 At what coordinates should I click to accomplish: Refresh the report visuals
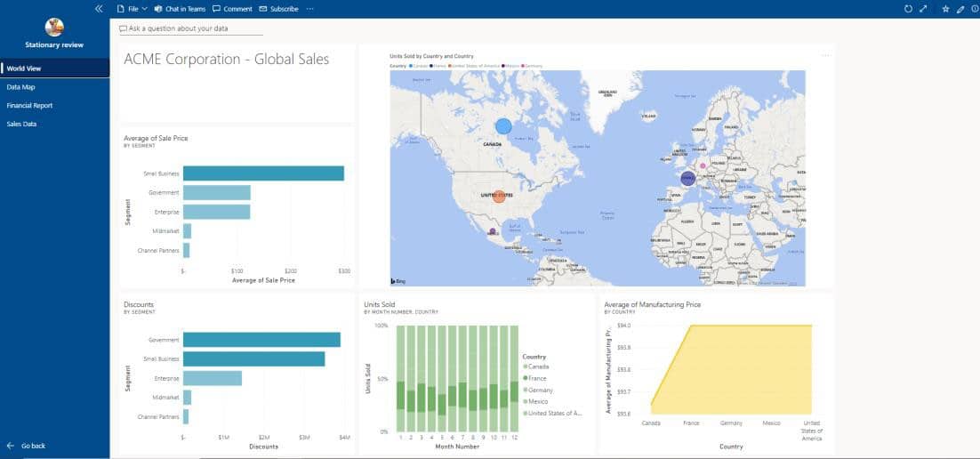[909, 9]
